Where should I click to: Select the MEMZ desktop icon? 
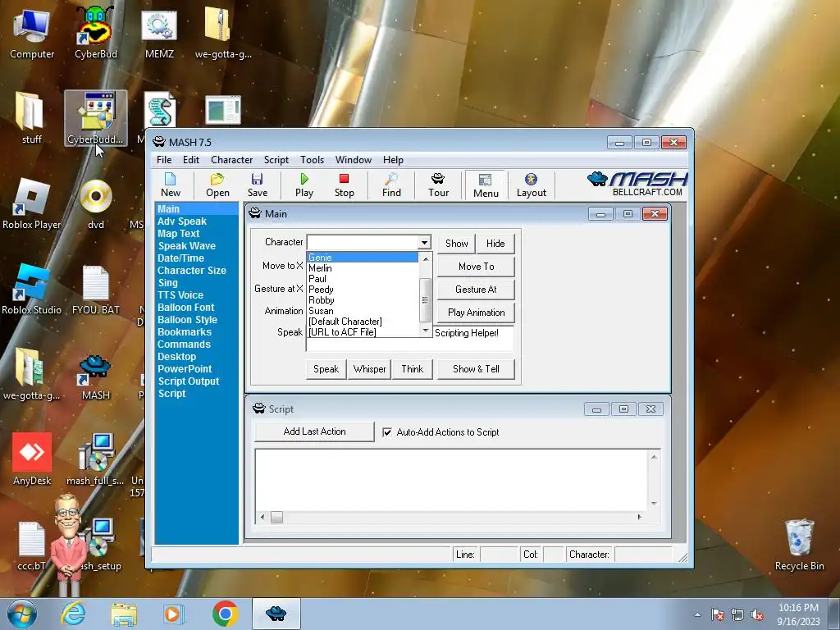(159, 33)
